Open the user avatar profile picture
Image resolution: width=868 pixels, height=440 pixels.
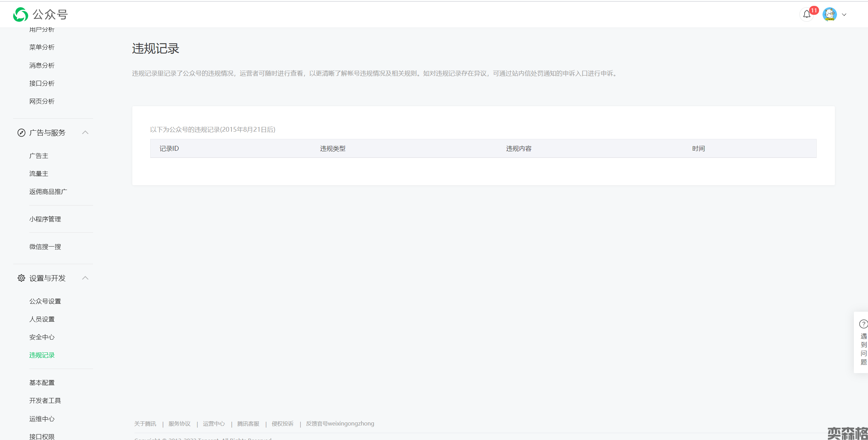click(x=829, y=14)
